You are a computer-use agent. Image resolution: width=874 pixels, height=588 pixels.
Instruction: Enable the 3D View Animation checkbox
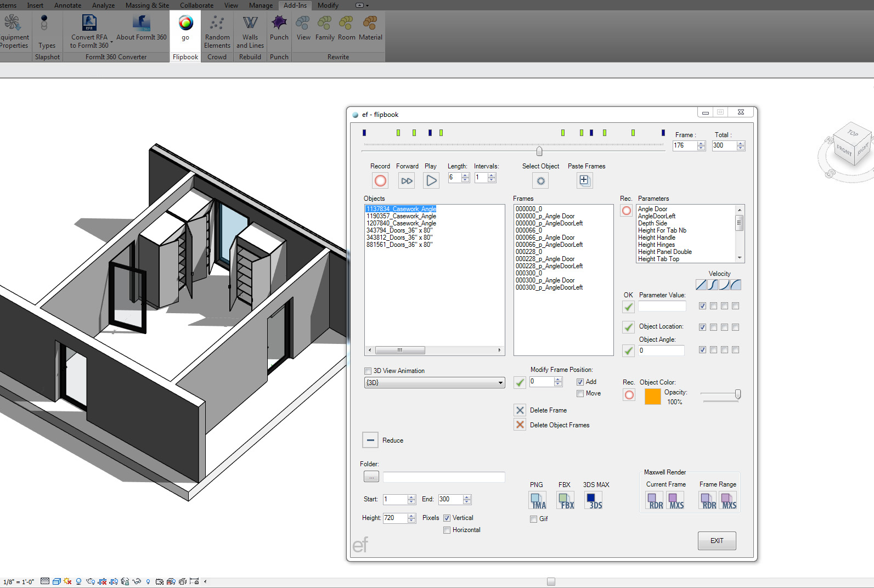(x=368, y=371)
